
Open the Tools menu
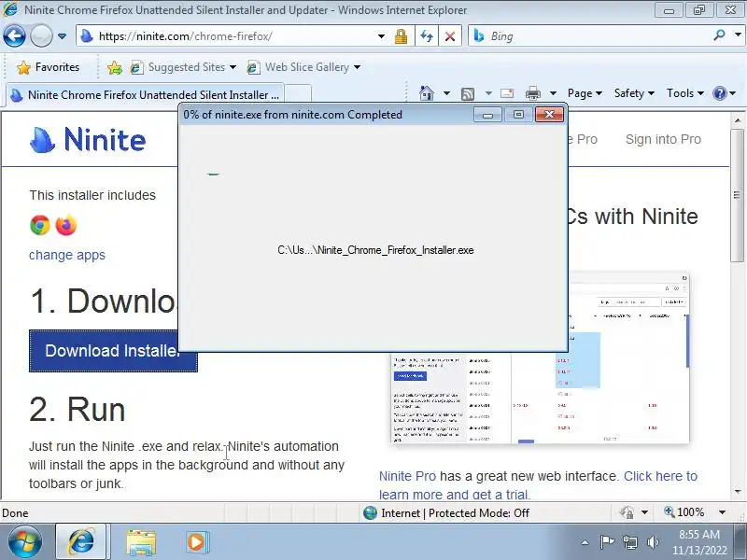click(685, 93)
